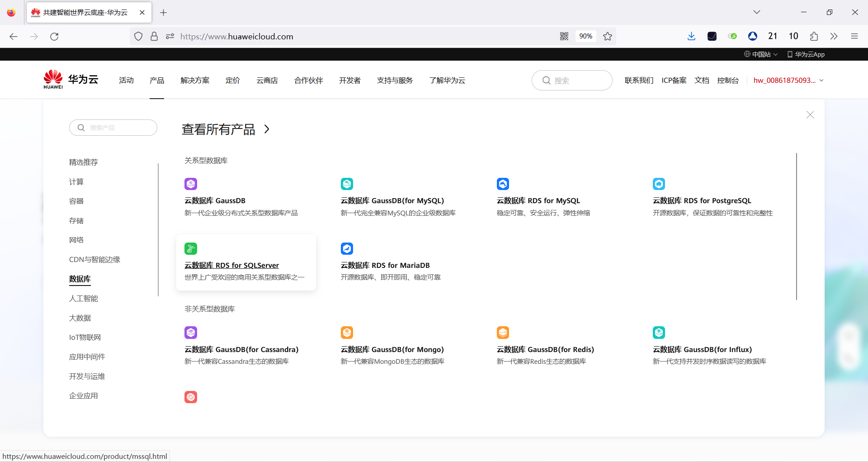Click the RDS for MariaDB product icon
Image resolution: width=868 pixels, height=462 pixels.
[347, 248]
